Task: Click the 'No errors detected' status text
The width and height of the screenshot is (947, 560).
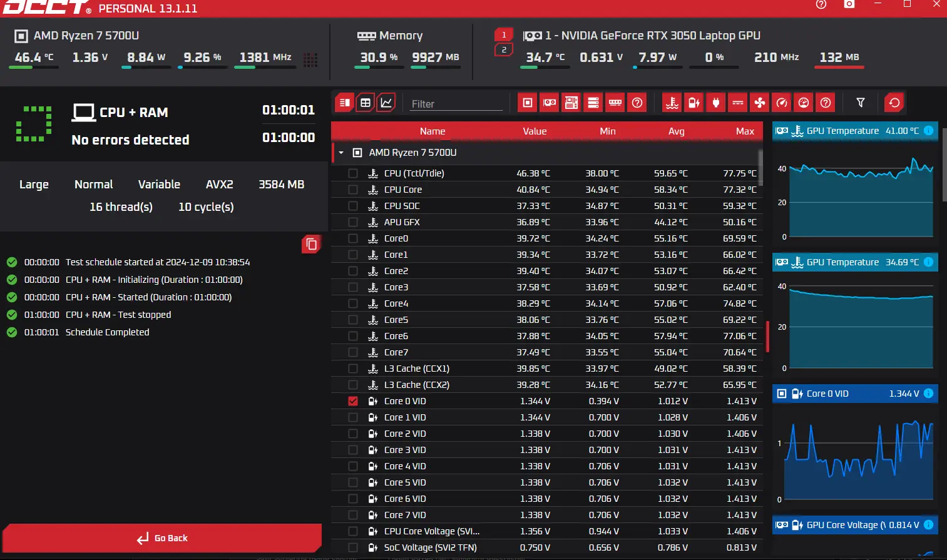Action: point(130,140)
